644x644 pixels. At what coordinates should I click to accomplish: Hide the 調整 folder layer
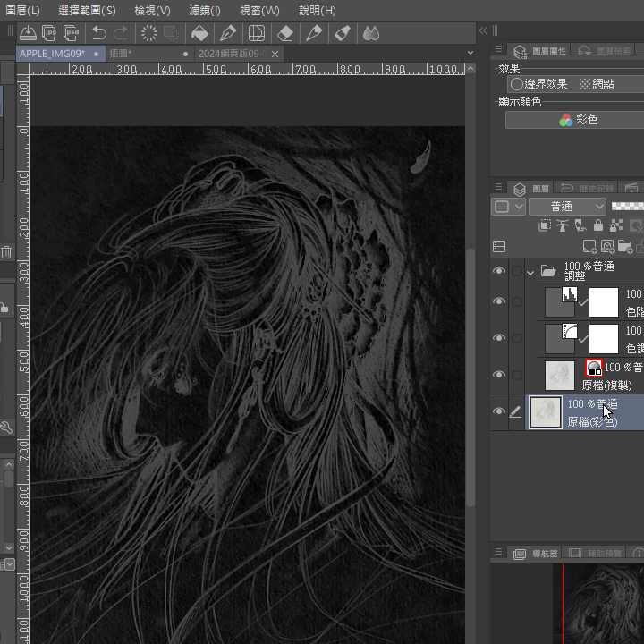(x=499, y=271)
